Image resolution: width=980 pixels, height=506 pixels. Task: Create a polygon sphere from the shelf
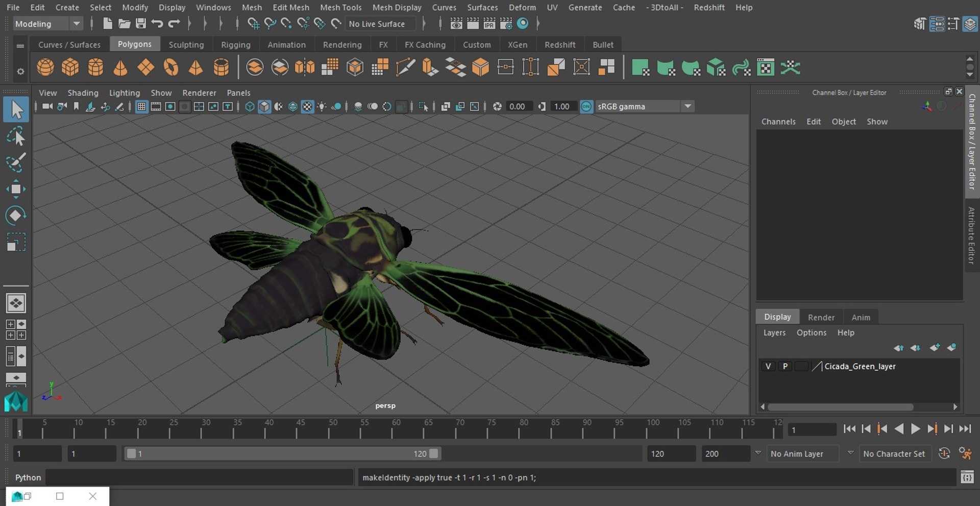pyautogui.click(x=45, y=67)
